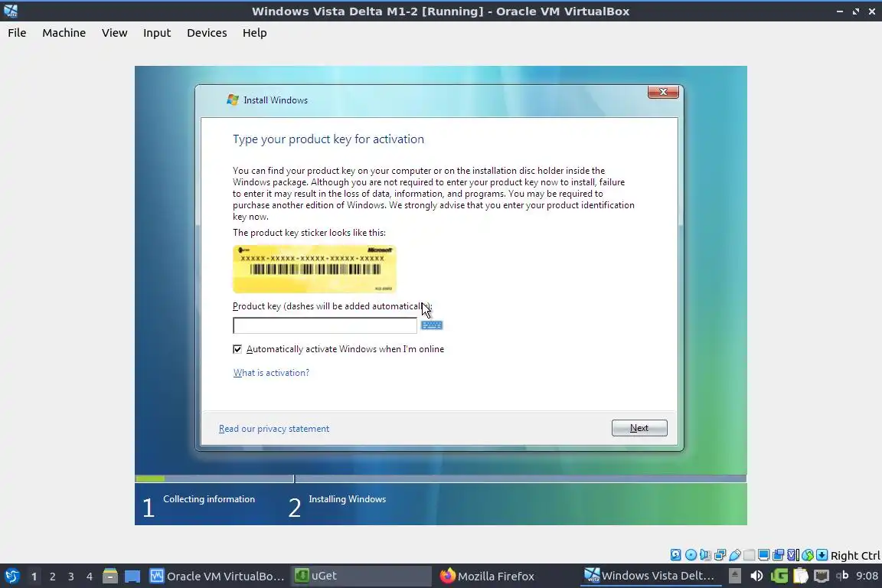This screenshot has height=588, width=882.
Task: Open the Machine menu
Action: pos(64,33)
